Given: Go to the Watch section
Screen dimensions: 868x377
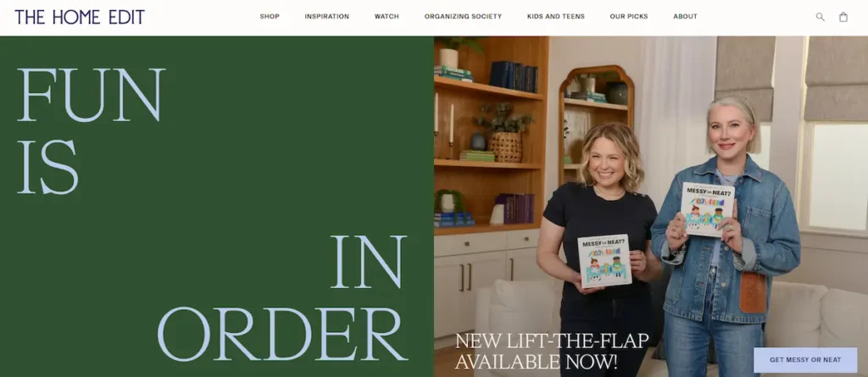Looking at the screenshot, I should click(387, 17).
